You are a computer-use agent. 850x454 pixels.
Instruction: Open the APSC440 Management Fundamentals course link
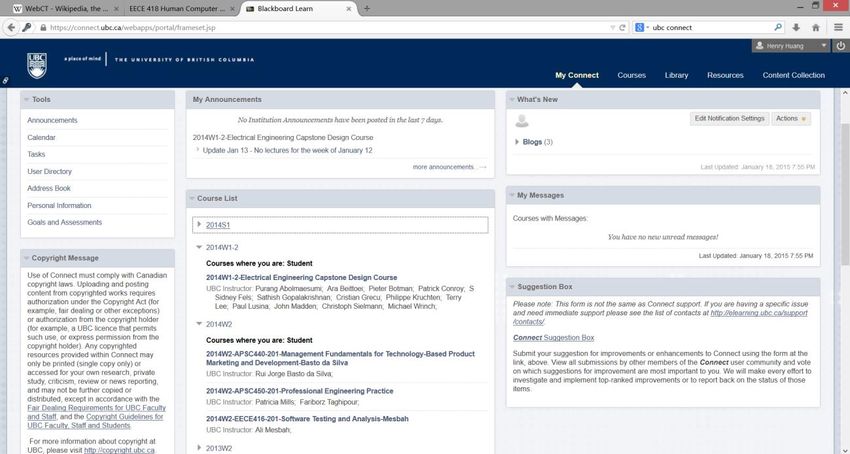[x=340, y=358]
